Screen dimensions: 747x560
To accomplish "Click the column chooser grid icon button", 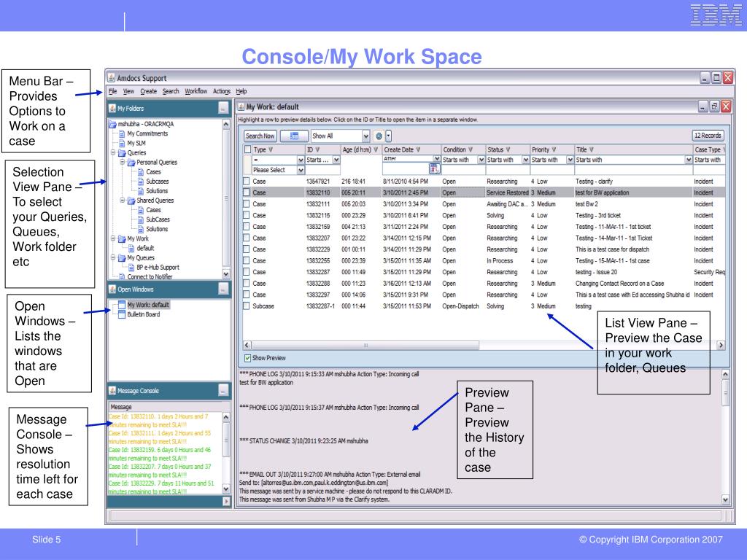I will coord(295,136).
